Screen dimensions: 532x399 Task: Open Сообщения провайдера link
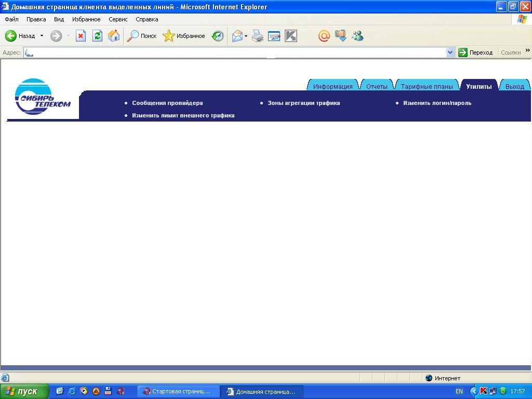(167, 103)
